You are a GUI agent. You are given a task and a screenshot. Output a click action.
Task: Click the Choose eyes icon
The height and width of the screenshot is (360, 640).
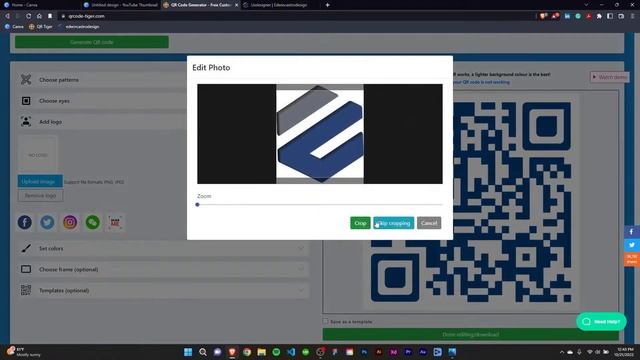(26, 101)
